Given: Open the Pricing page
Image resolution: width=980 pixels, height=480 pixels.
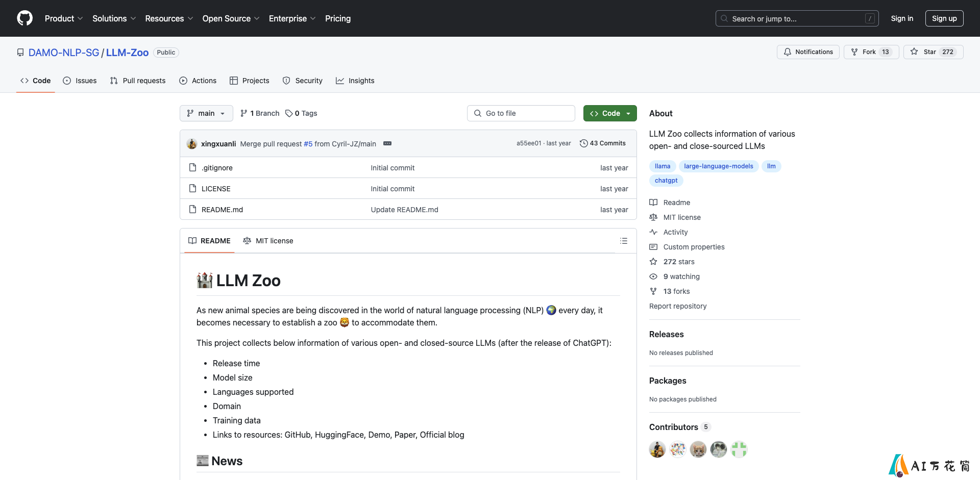Looking at the screenshot, I should pos(338,18).
